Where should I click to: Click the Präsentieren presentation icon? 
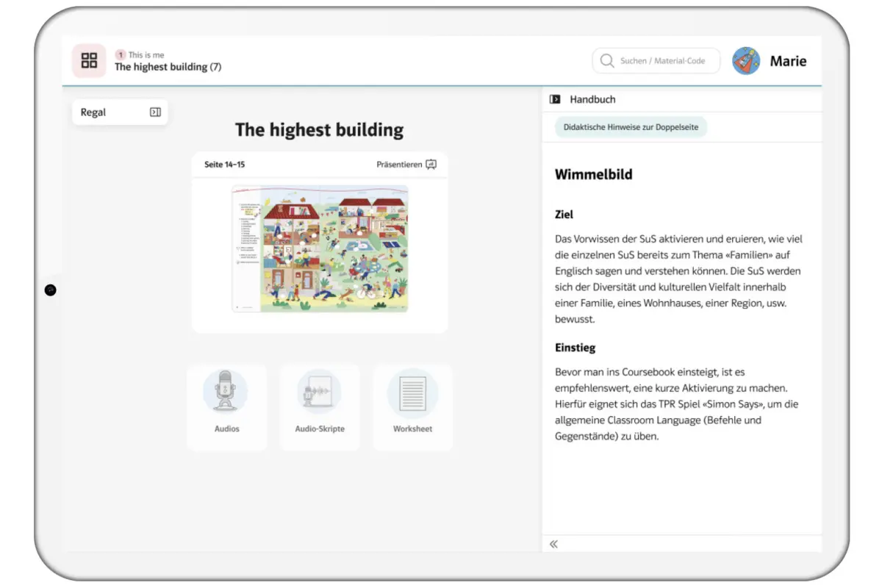coord(431,165)
